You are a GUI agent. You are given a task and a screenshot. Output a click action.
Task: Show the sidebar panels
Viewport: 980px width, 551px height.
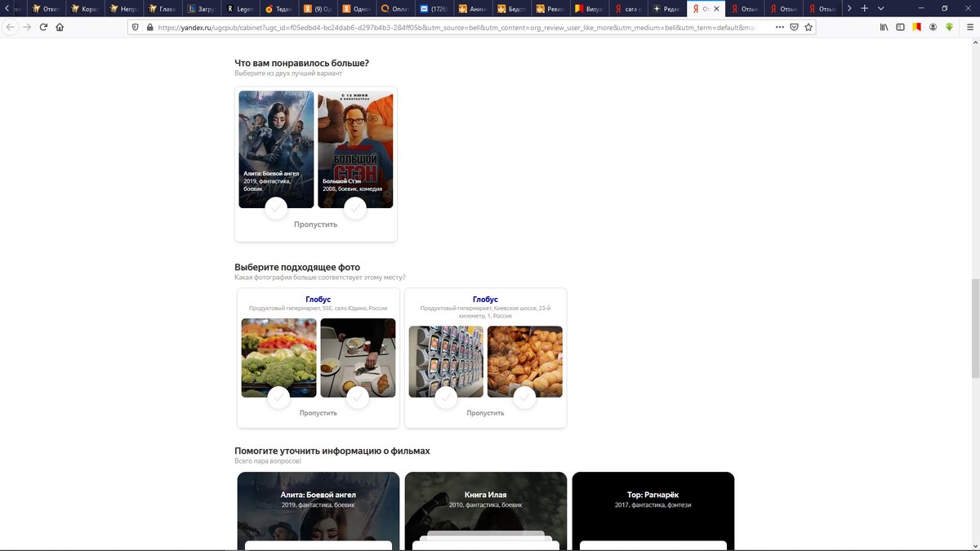click(901, 27)
